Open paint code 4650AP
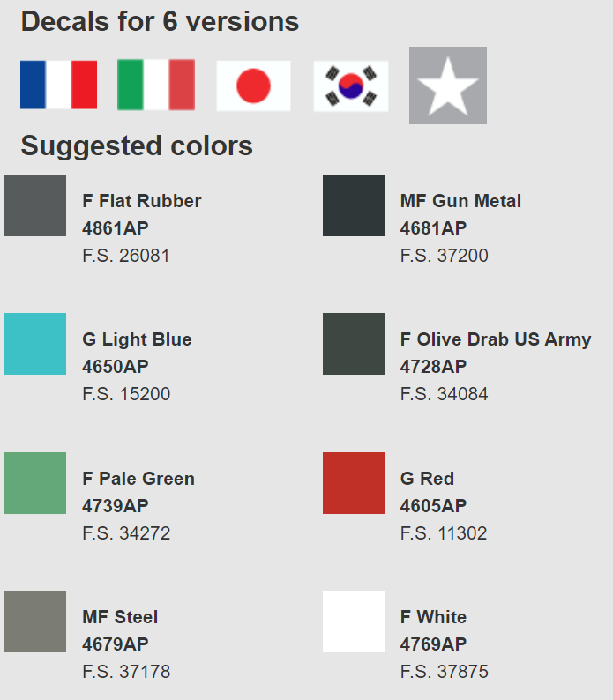This screenshot has width=613, height=700. coord(116,367)
